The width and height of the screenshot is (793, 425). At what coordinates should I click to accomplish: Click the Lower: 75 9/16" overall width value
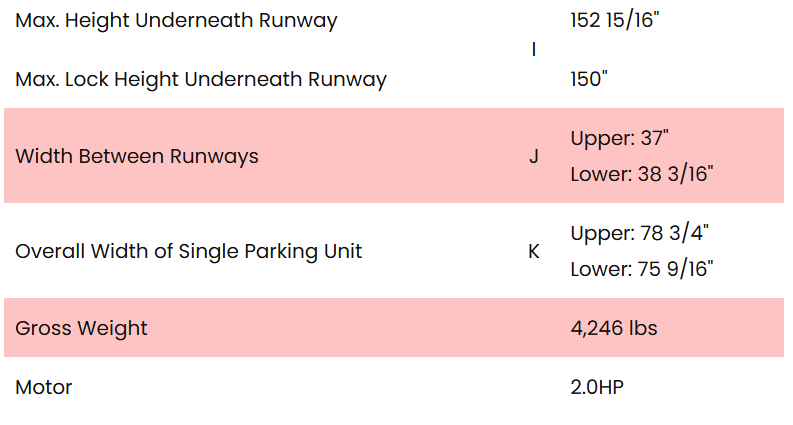pos(642,269)
